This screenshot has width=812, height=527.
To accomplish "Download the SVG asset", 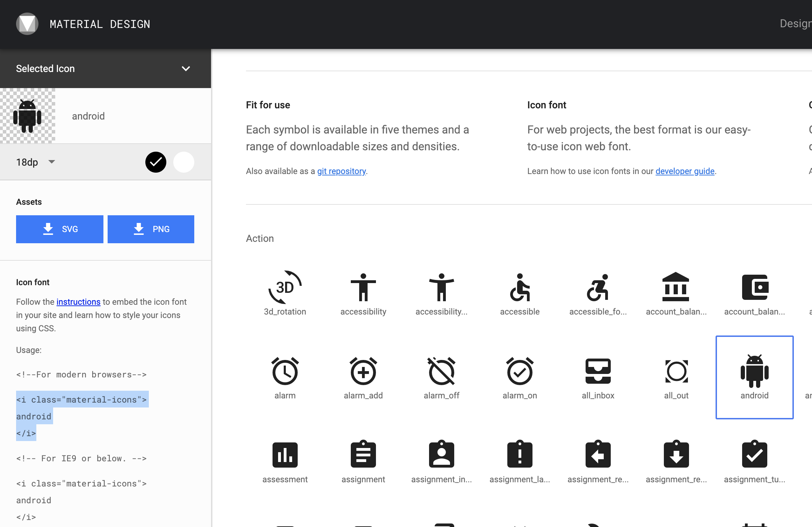I will (60, 229).
